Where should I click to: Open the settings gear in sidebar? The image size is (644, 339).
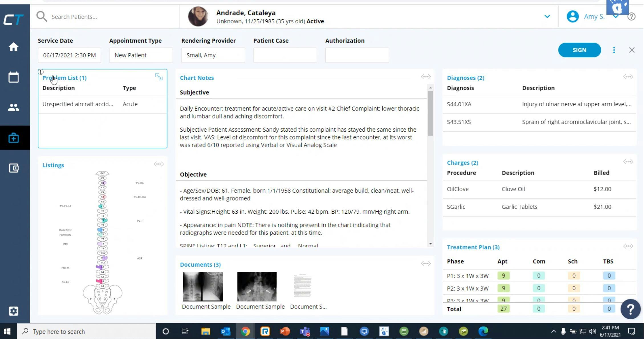click(x=13, y=311)
